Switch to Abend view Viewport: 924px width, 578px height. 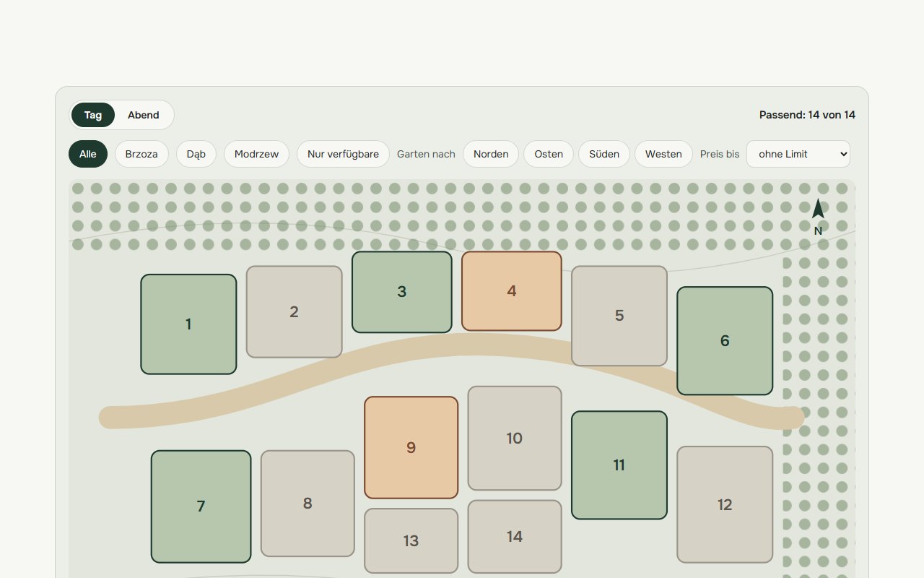(144, 115)
